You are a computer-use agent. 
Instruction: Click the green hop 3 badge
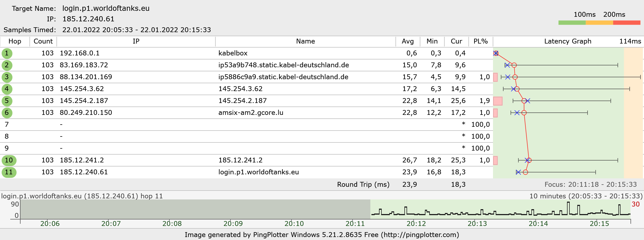pyautogui.click(x=7, y=77)
